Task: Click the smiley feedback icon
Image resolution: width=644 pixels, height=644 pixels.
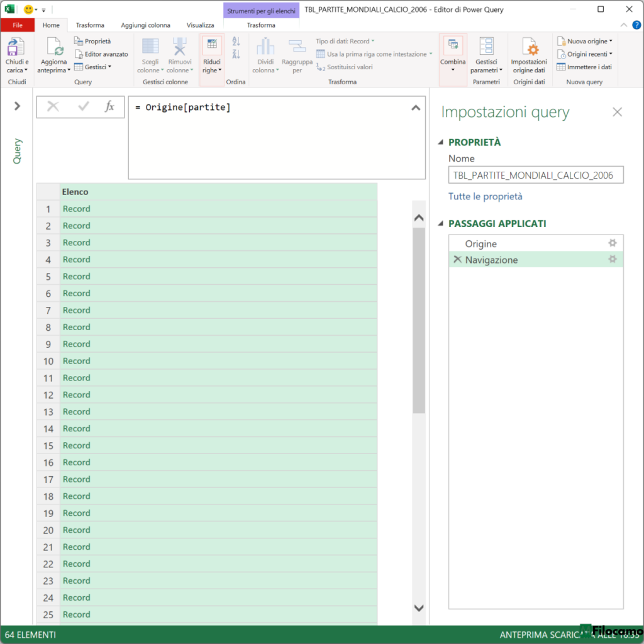Action: tap(28, 9)
